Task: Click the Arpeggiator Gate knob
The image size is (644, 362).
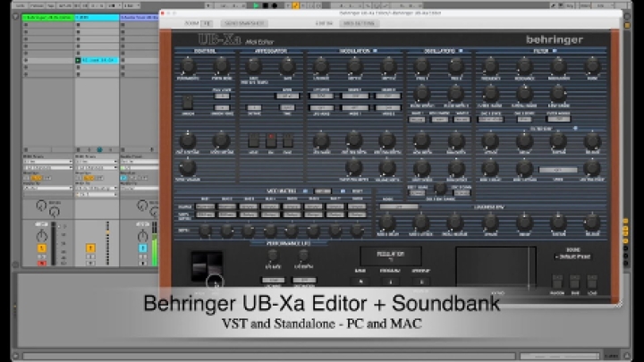Action: point(287,65)
